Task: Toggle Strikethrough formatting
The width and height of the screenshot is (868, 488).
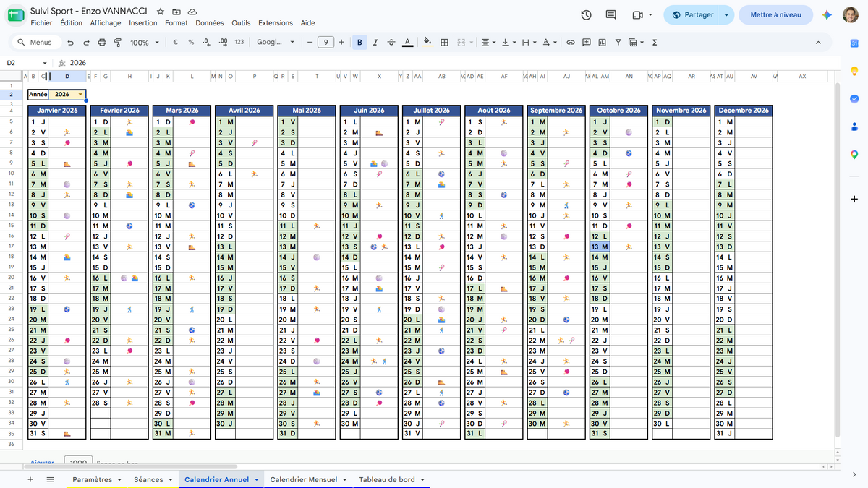Action: (x=391, y=43)
